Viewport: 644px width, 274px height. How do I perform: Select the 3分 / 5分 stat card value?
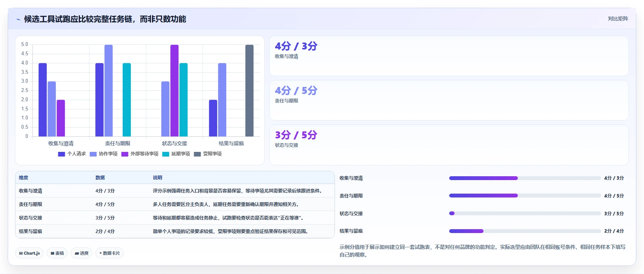(296, 135)
